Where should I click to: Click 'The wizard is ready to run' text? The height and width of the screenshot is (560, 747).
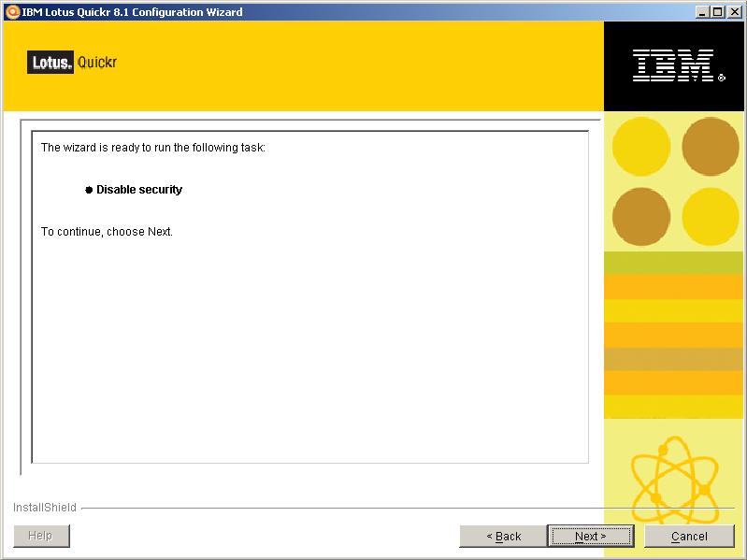click(x=153, y=148)
